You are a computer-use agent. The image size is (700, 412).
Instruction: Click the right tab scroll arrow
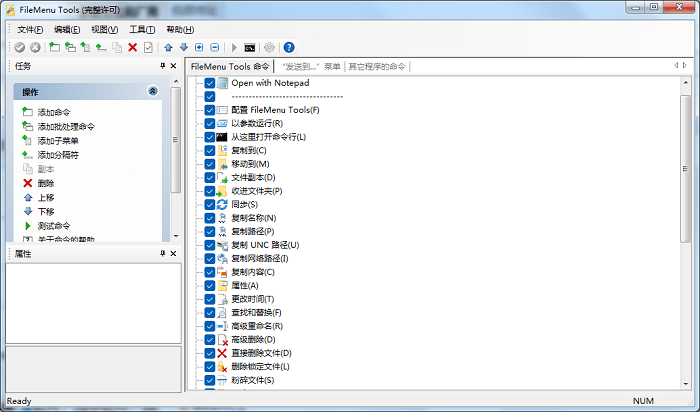coord(685,66)
